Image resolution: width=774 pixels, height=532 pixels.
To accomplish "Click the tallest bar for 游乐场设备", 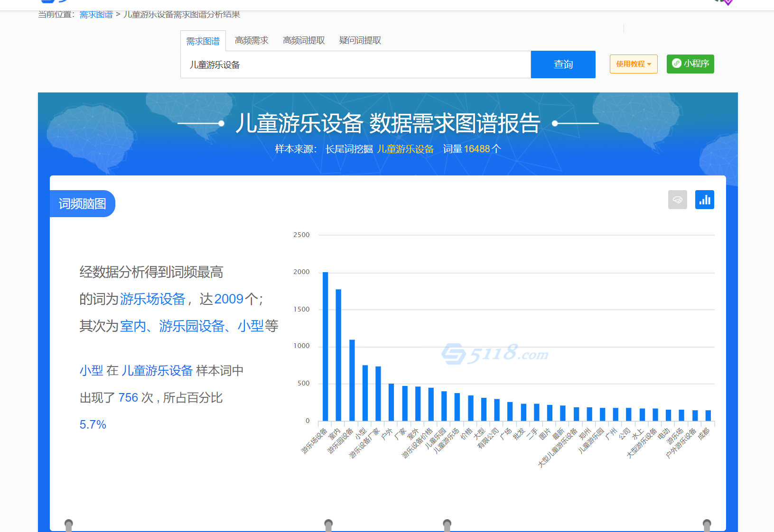I will point(326,346).
